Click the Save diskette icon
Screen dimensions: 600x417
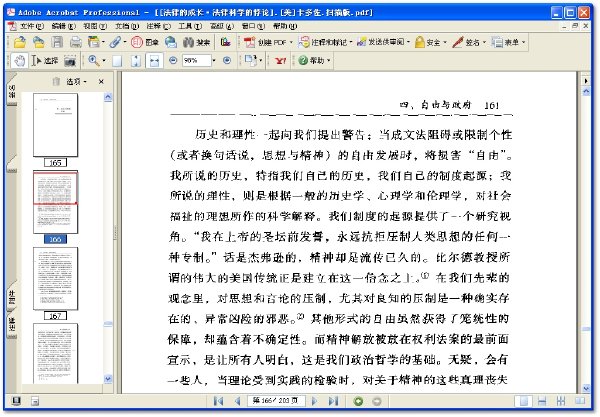pos(57,42)
